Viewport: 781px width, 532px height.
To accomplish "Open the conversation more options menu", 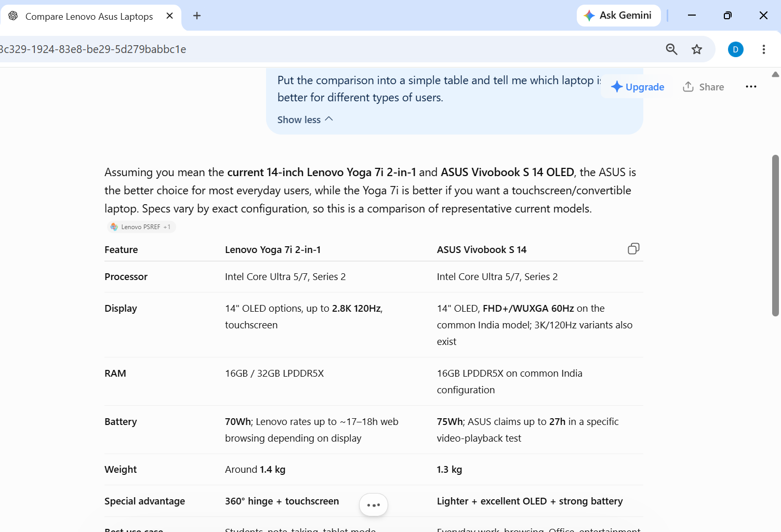I will click(x=751, y=87).
